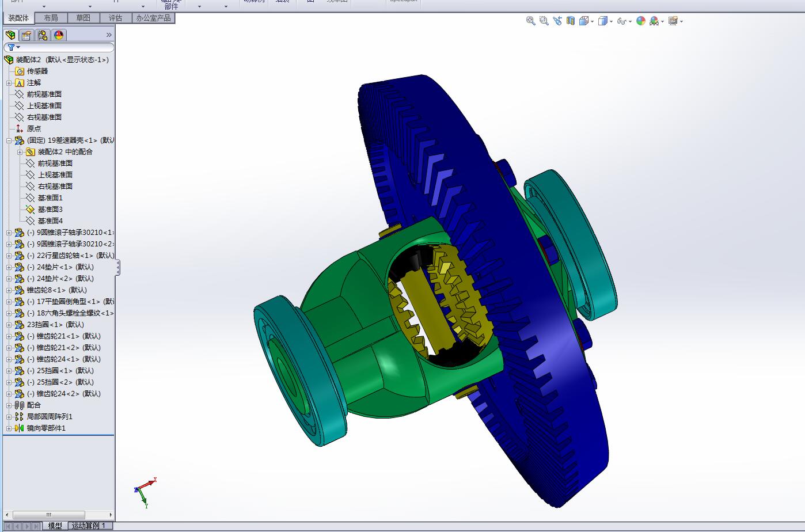Open the 办公室产品 ribbon tab
This screenshot has height=532, width=805.
153,18
